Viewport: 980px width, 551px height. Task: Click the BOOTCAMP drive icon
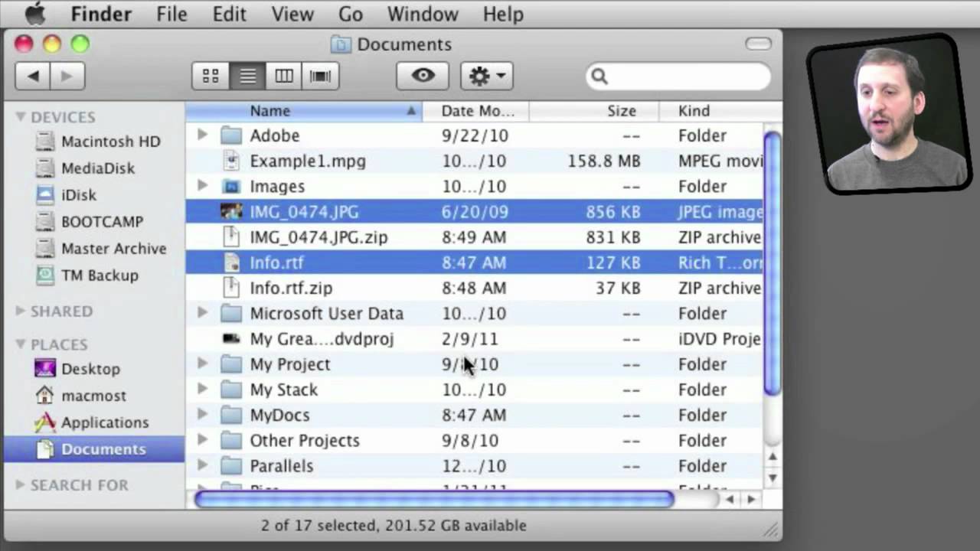click(x=45, y=222)
